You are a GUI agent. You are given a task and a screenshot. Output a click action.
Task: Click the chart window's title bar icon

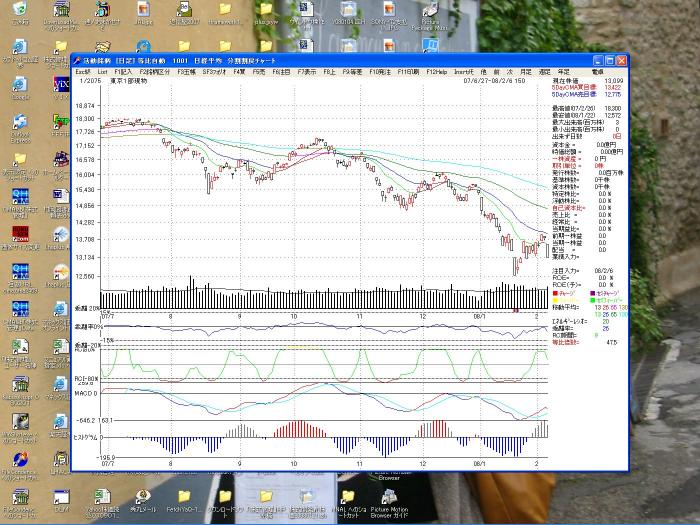tap(78, 60)
